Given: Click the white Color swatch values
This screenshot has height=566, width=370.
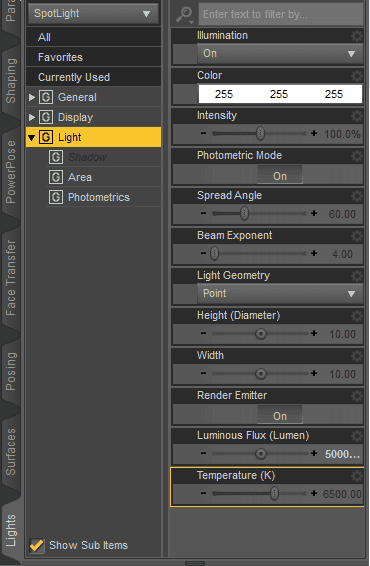Looking at the screenshot, I should tap(280, 94).
